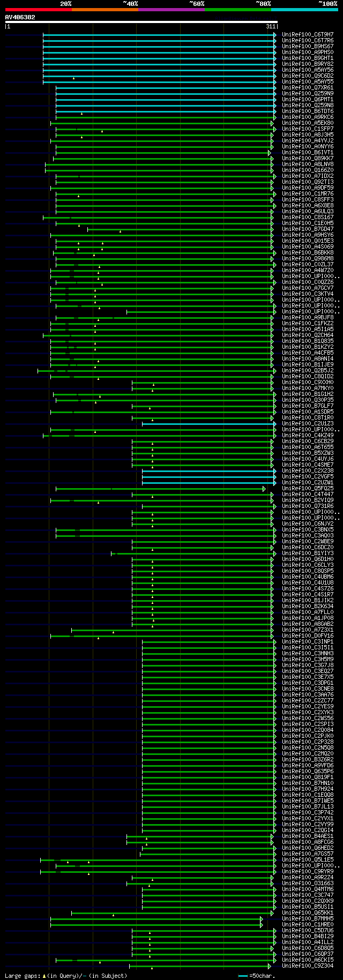Open hit UniRef100_B9GHT1
This screenshot has width=343, height=980.
coord(308,58)
